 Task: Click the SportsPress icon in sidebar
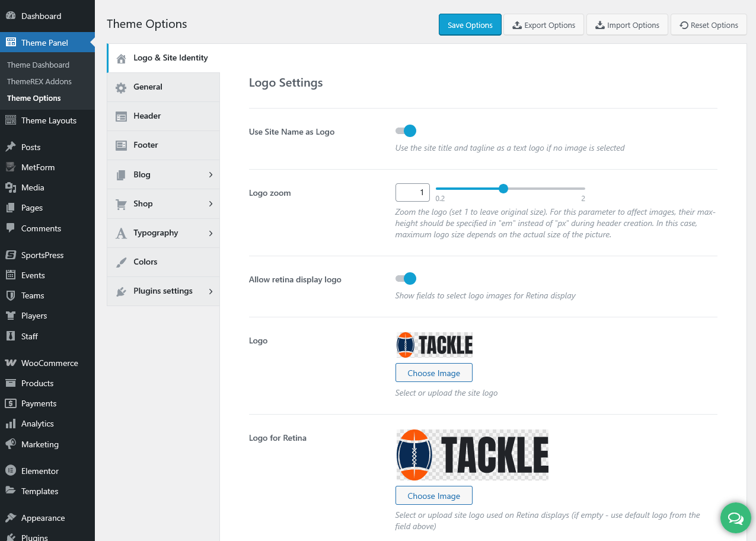[x=11, y=255]
